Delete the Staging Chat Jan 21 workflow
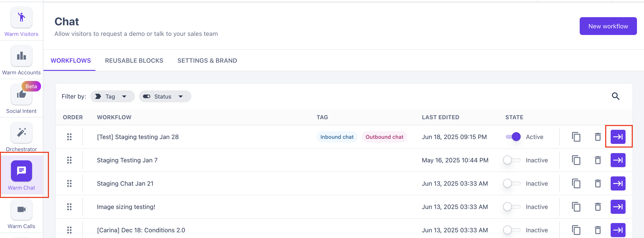Image resolution: width=644 pixels, height=238 pixels. click(x=597, y=184)
